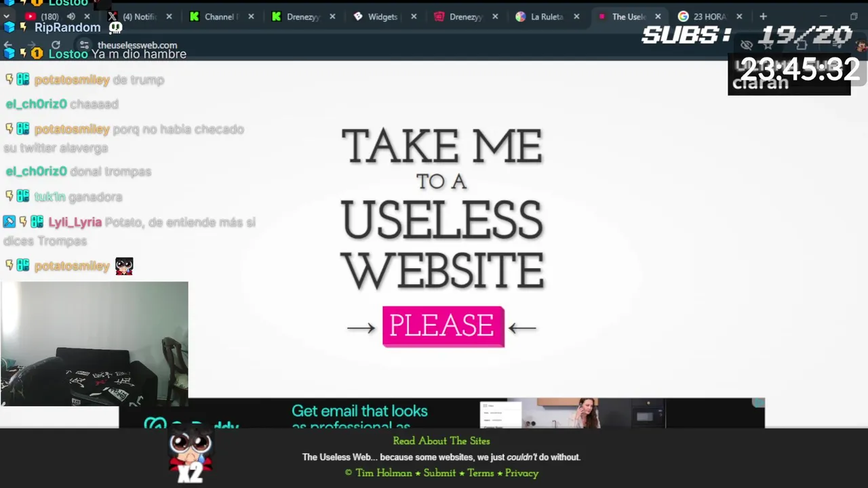Close the YouTube (180) tab
The image size is (868, 488).
click(87, 16)
